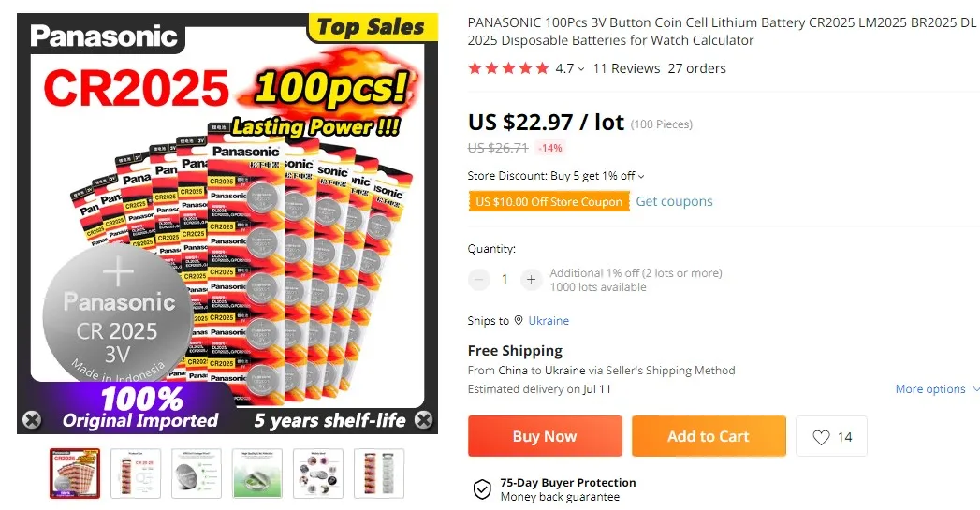Viewport: 980px width, 510px height.
Task: Click the right X icon on product image
Action: [x=424, y=420]
